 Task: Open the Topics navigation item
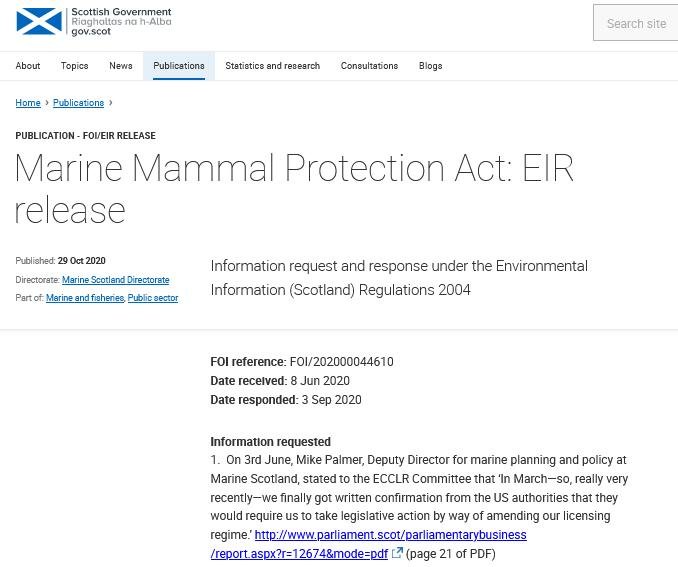74,66
